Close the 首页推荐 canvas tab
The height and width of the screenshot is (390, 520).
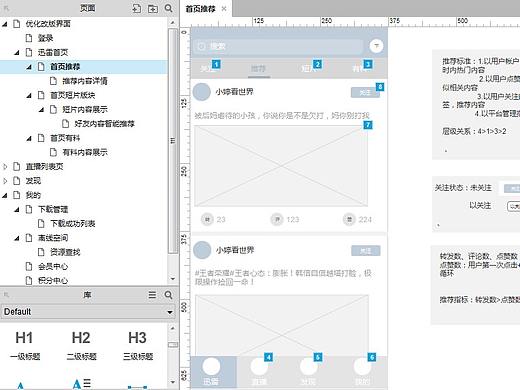[x=224, y=9]
